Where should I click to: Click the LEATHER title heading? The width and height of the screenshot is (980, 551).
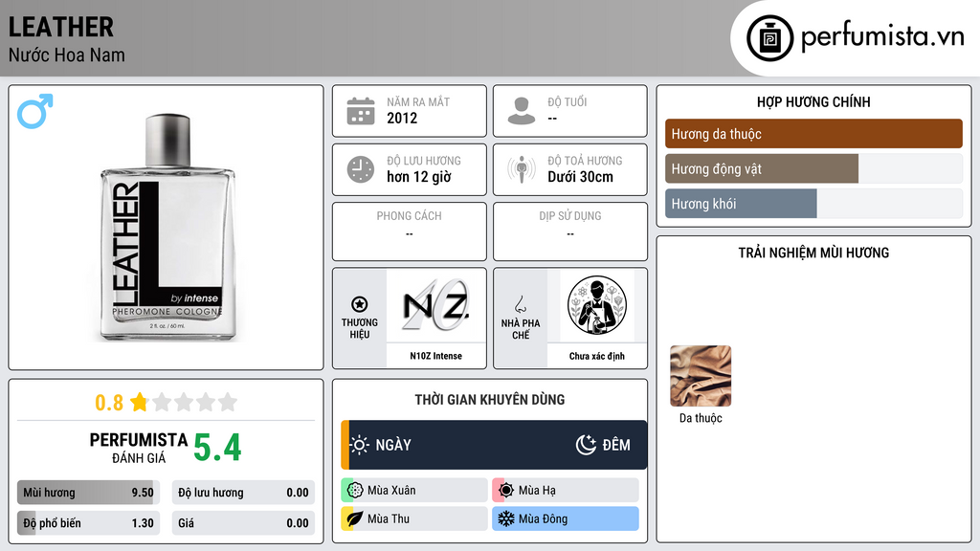point(61,27)
